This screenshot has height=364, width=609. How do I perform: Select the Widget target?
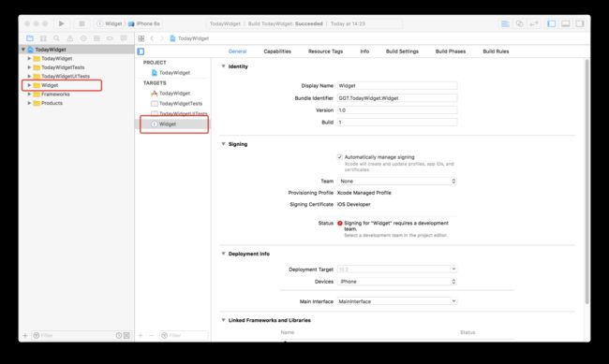pyautogui.click(x=173, y=124)
